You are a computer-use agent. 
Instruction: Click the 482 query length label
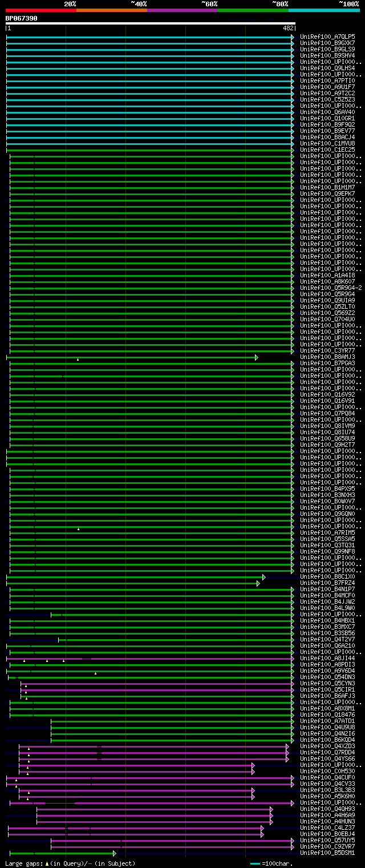click(288, 28)
